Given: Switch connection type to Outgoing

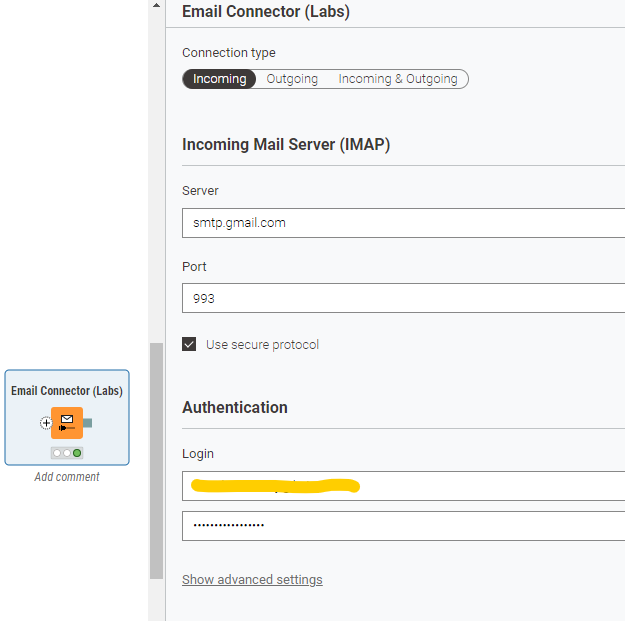Looking at the screenshot, I should (x=292, y=79).
